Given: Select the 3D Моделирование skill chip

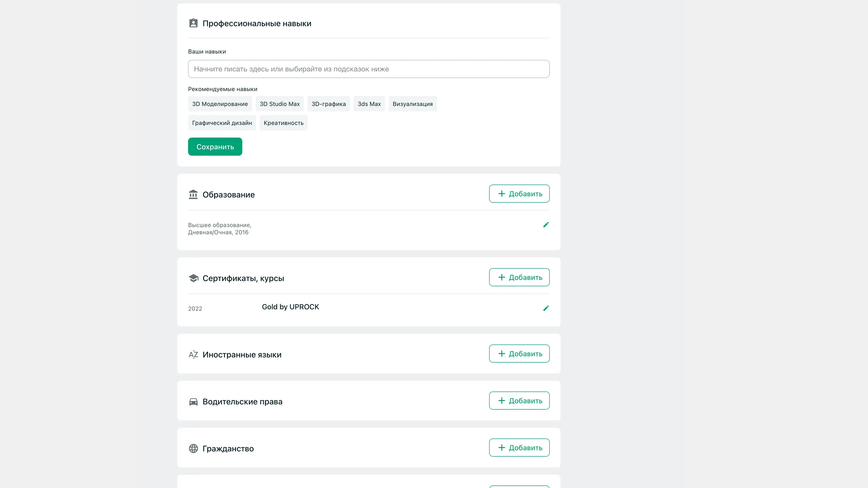Looking at the screenshot, I should (x=220, y=104).
